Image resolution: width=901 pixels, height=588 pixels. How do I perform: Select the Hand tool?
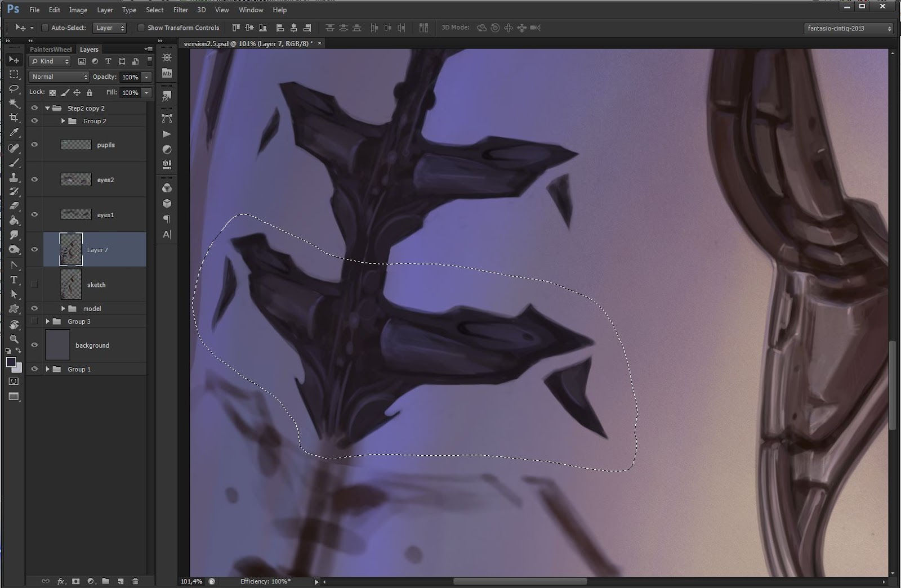coord(14,324)
